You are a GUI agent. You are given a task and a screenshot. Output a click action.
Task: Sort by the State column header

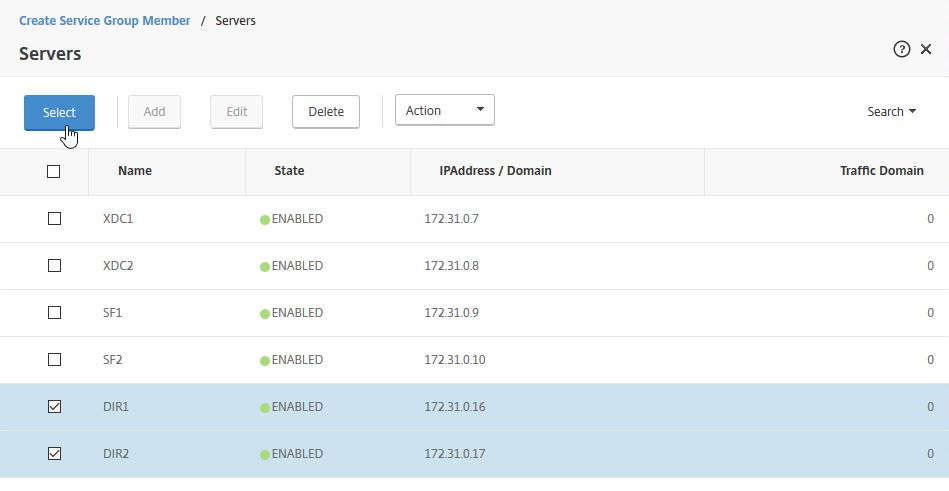(289, 171)
